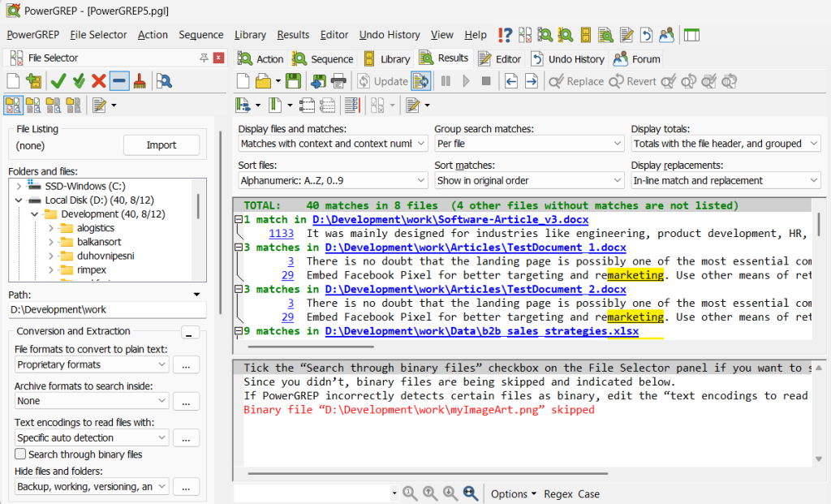The width and height of the screenshot is (831, 504).
Task: Click the green floppy Save results icon
Action: click(x=292, y=81)
